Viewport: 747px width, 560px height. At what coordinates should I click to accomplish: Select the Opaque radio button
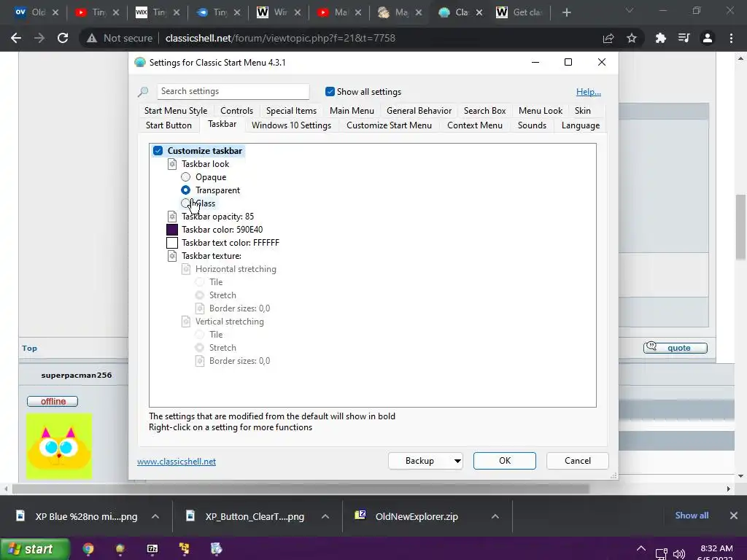point(186,177)
